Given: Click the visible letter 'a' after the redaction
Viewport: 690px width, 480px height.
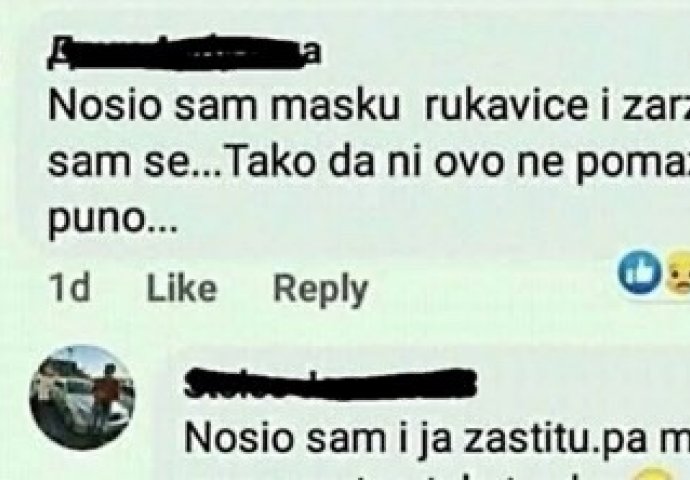Looking at the screenshot, I should pos(313,53).
